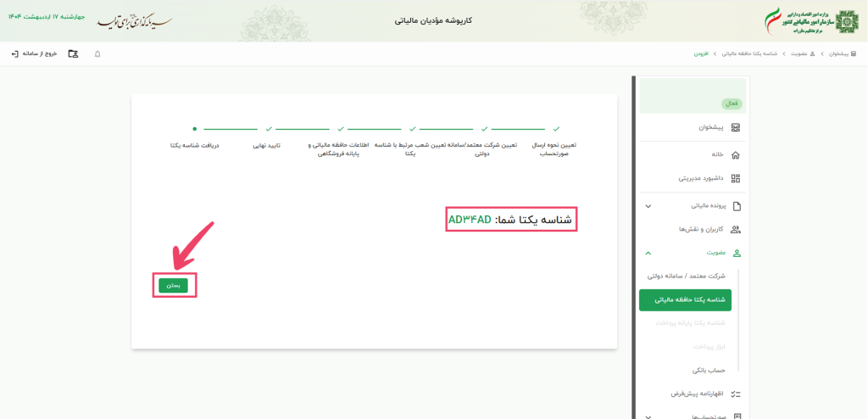Click the unique ID code AD34AD

(470, 220)
